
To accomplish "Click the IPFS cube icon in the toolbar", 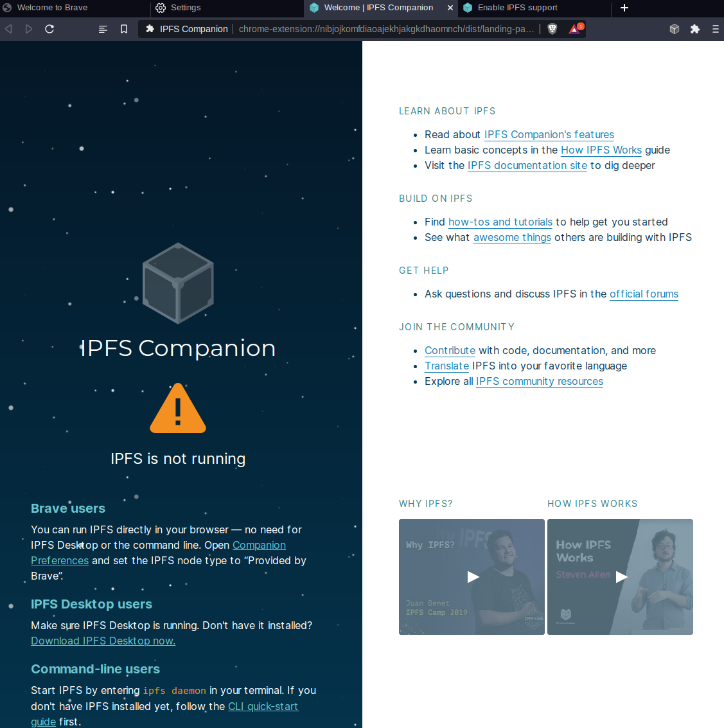I will [x=675, y=28].
